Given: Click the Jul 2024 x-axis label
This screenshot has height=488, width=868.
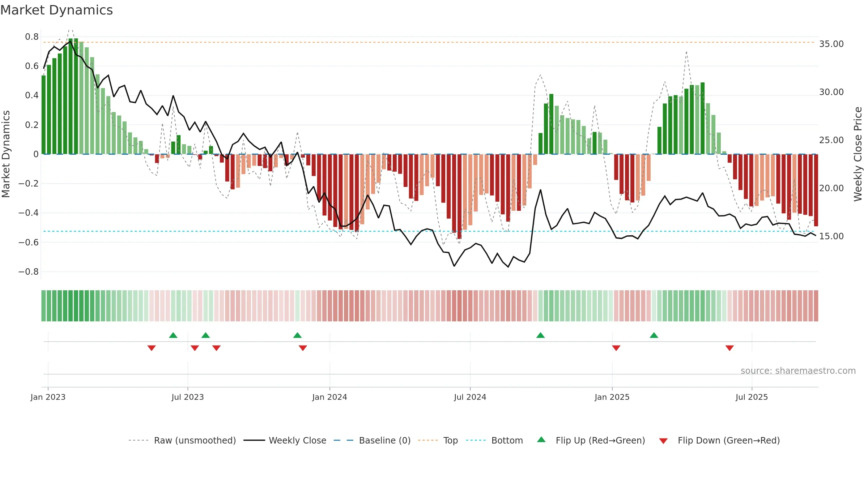Looking at the screenshot, I should click(x=470, y=397).
